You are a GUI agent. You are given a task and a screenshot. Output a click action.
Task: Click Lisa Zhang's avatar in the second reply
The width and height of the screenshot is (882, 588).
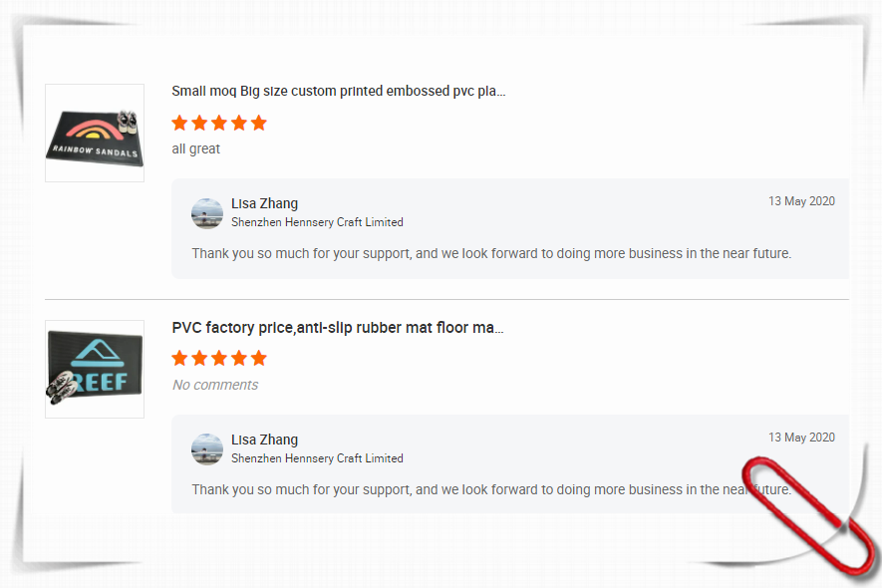(x=207, y=449)
